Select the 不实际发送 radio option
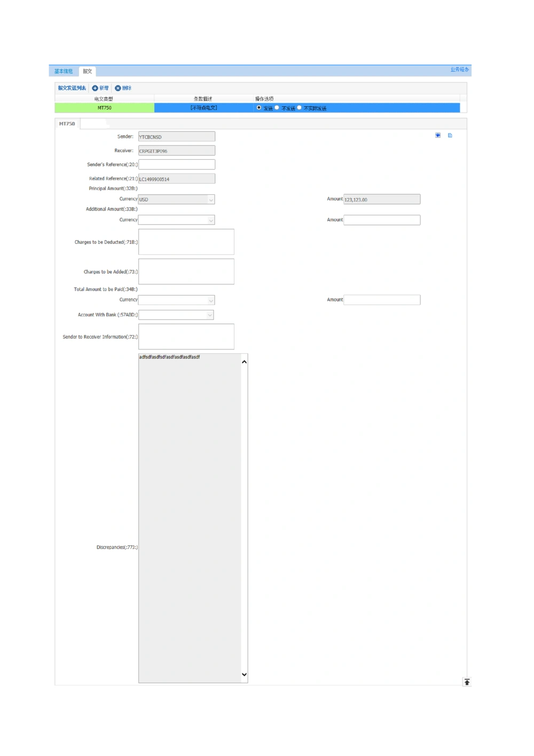Screen dimensions: 534x756 click(300, 108)
